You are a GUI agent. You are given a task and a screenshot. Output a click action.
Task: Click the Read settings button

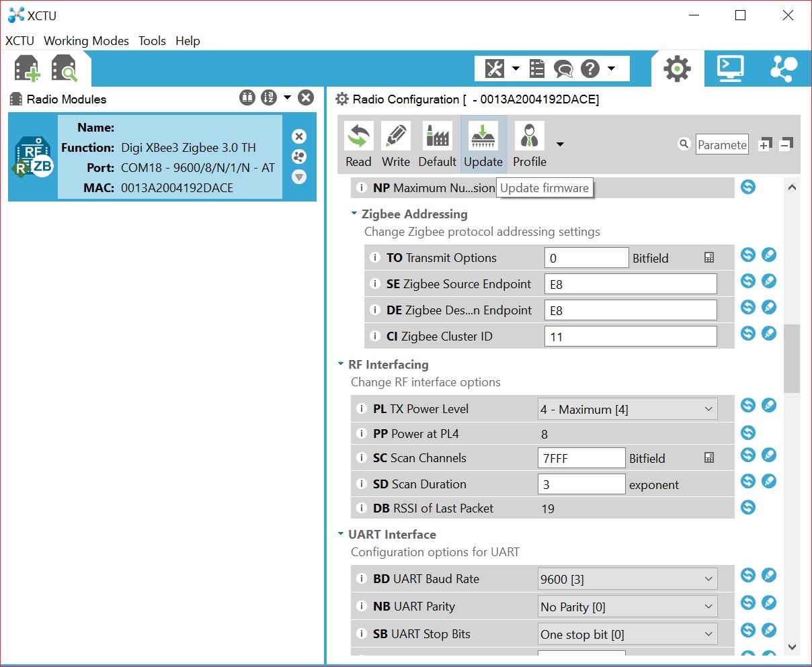click(x=358, y=144)
